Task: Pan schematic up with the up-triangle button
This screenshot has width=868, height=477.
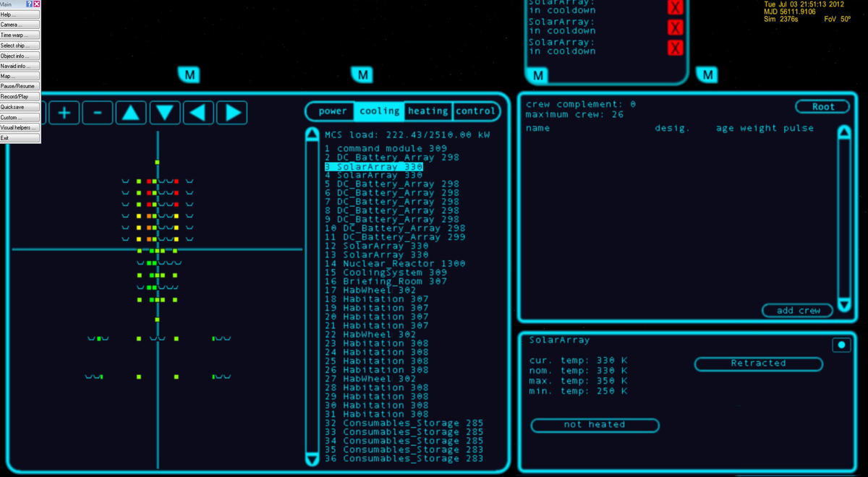Action: pos(131,112)
